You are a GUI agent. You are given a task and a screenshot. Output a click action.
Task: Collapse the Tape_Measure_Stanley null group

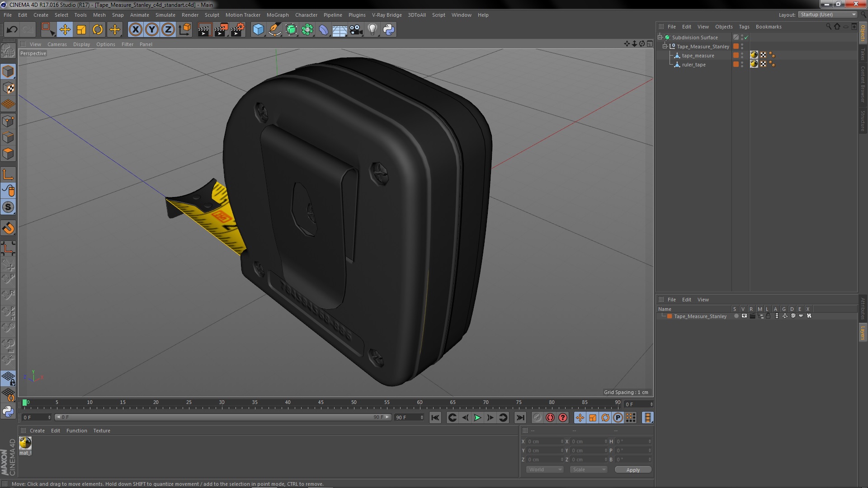point(665,47)
